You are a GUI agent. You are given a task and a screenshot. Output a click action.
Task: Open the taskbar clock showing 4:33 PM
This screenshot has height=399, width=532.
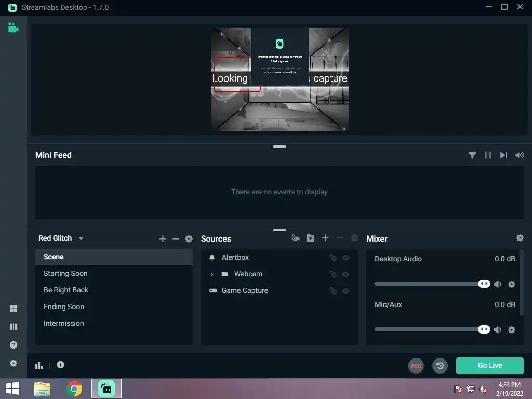coord(509,389)
